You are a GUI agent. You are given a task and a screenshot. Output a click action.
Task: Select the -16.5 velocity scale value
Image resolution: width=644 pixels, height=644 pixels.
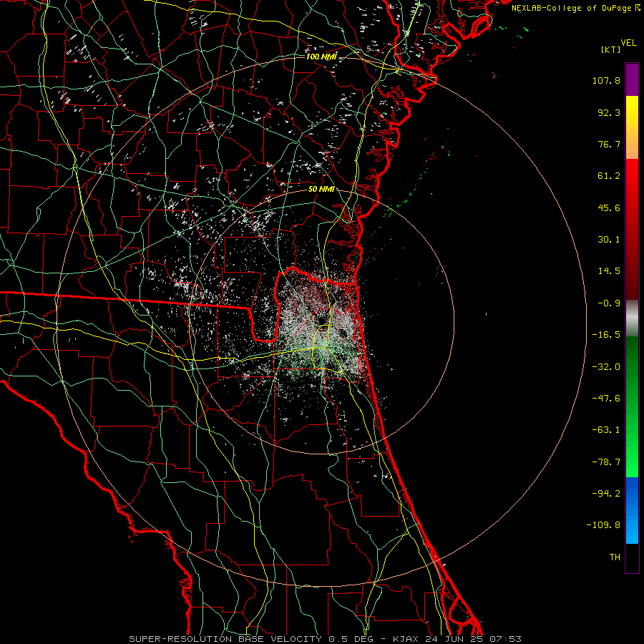(x=606, y=335)
